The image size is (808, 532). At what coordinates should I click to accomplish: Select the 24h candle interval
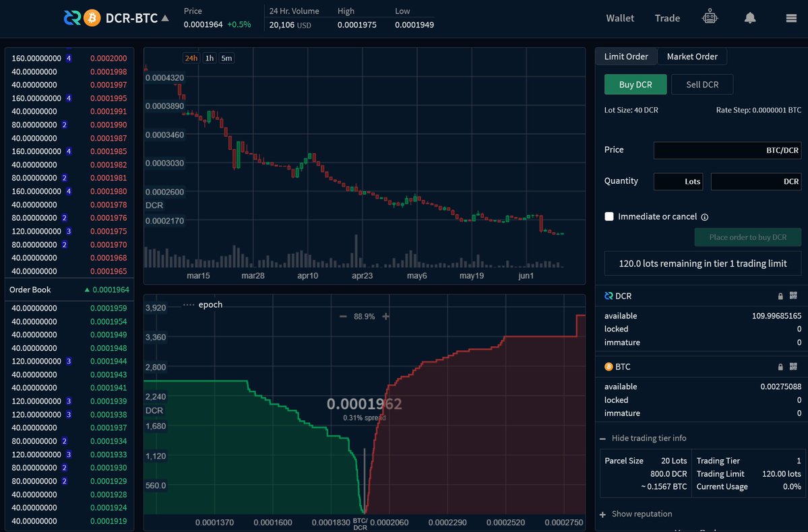coord(191,58)
